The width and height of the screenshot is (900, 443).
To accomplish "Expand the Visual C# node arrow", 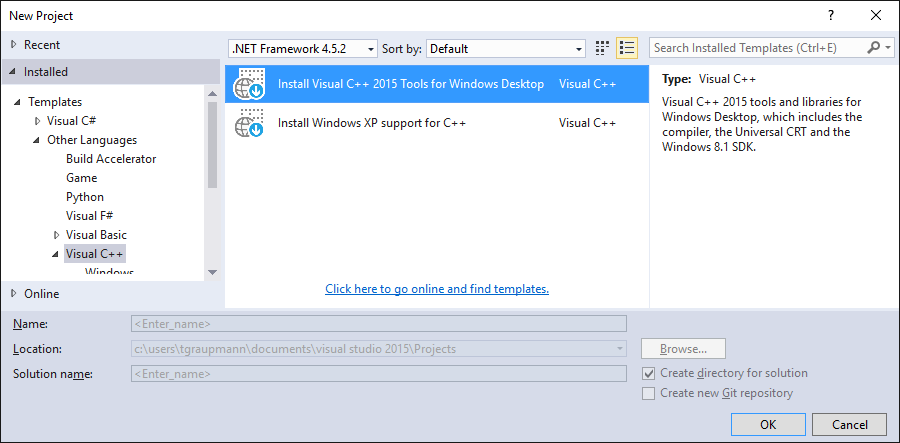I will (37, 121).
